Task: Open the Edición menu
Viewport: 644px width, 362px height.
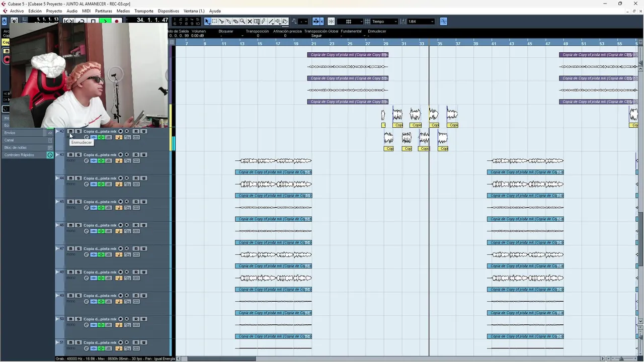Action: click(x=35, y=11)
